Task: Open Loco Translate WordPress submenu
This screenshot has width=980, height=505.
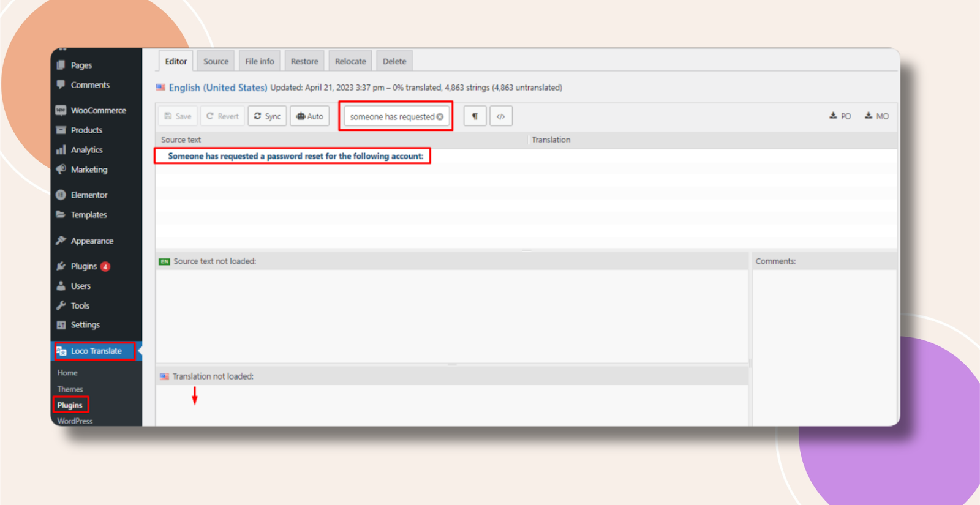Action: [75, 421]
